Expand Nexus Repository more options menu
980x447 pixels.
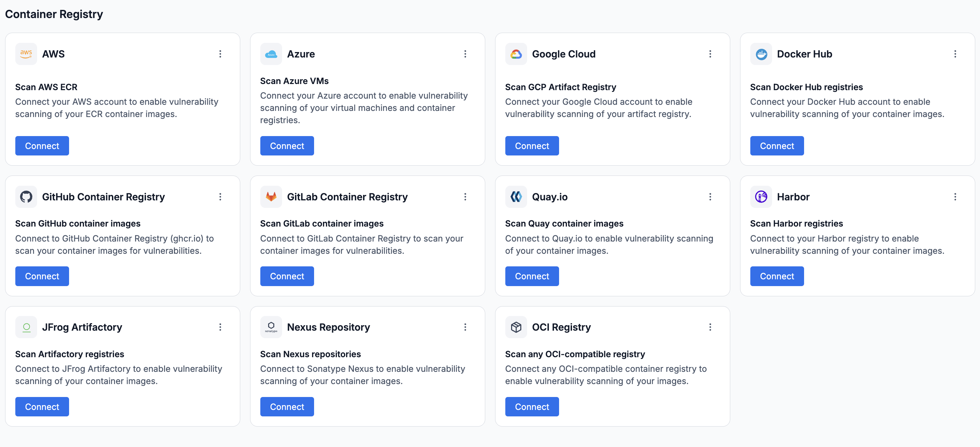465,327
